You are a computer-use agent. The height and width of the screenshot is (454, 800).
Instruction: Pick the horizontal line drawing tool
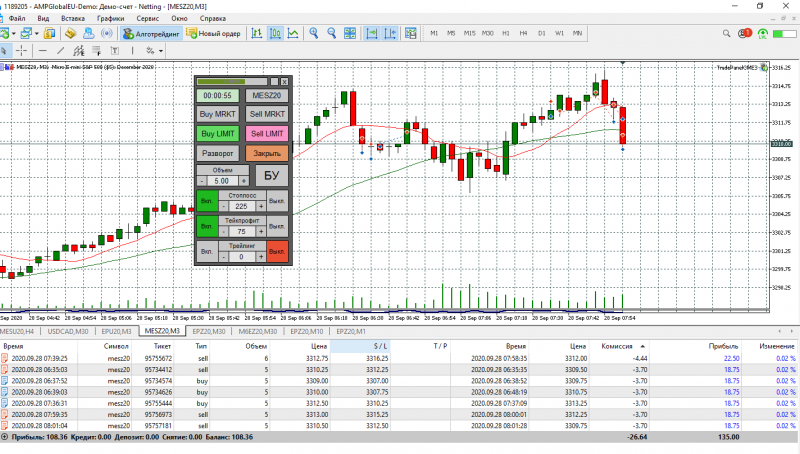click(43, 51)
